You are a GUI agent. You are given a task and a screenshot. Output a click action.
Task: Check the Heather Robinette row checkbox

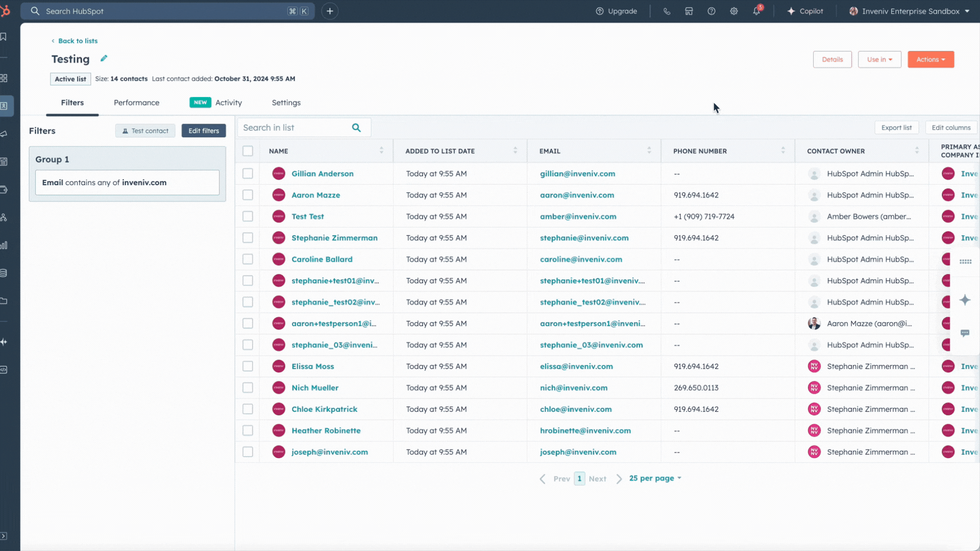click(x=248, y=431)
